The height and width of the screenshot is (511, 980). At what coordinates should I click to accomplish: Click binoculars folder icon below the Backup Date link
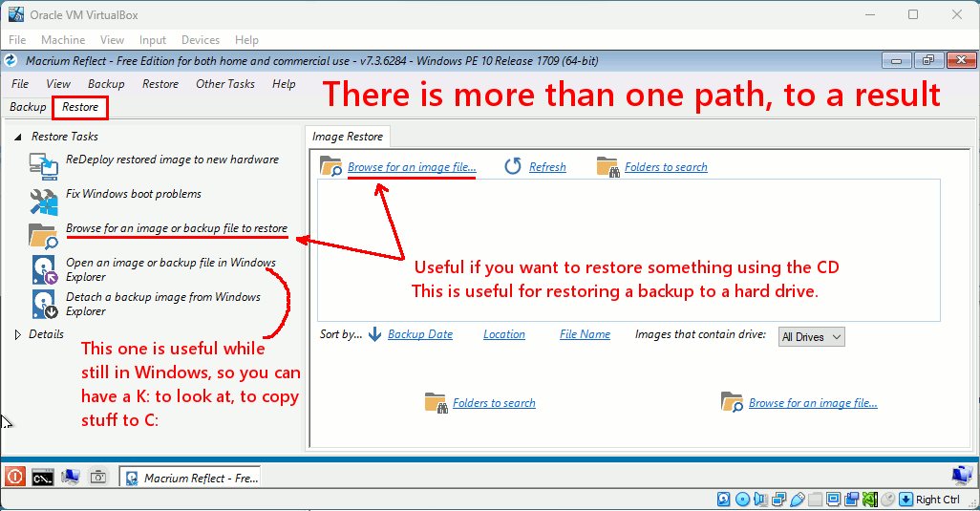(x=436, y=403)
